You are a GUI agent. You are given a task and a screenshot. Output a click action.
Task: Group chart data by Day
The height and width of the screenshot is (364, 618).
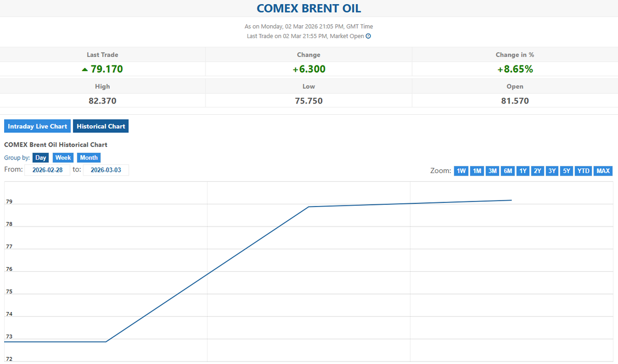(x=41, y=158)
